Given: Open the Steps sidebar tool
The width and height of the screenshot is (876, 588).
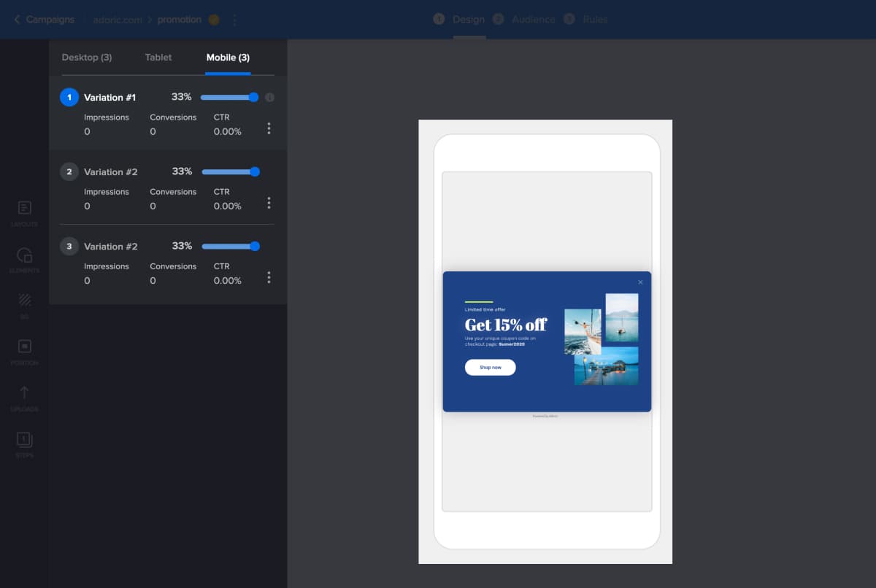Looking at the screenshot, I should [x=24, y=445].
